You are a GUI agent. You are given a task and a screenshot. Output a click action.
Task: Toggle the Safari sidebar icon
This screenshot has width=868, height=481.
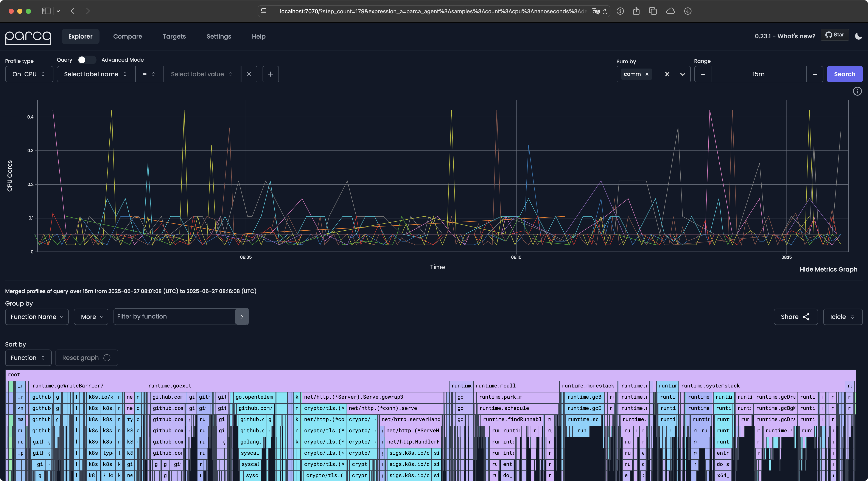46,11
